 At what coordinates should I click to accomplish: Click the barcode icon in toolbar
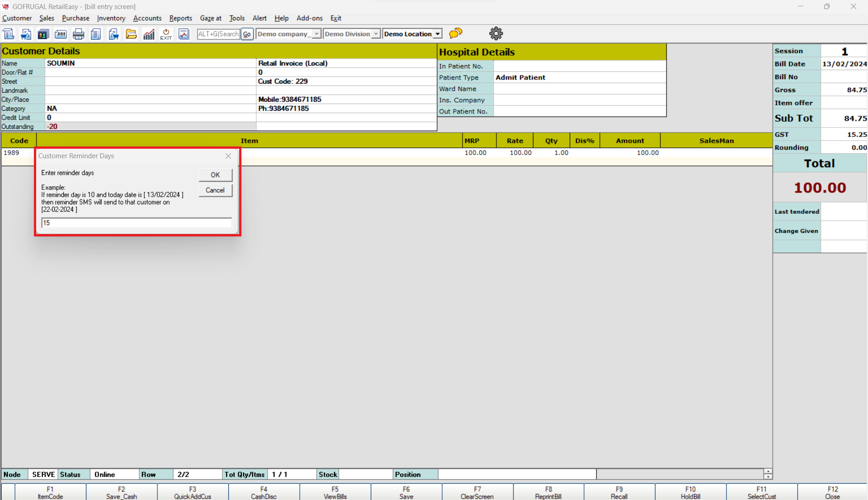click(x=61, y=34)
